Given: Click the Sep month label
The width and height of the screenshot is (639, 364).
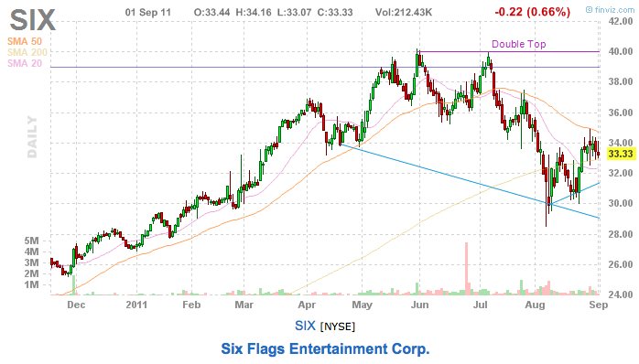Looking at the screenshot, I should (599, 305).
